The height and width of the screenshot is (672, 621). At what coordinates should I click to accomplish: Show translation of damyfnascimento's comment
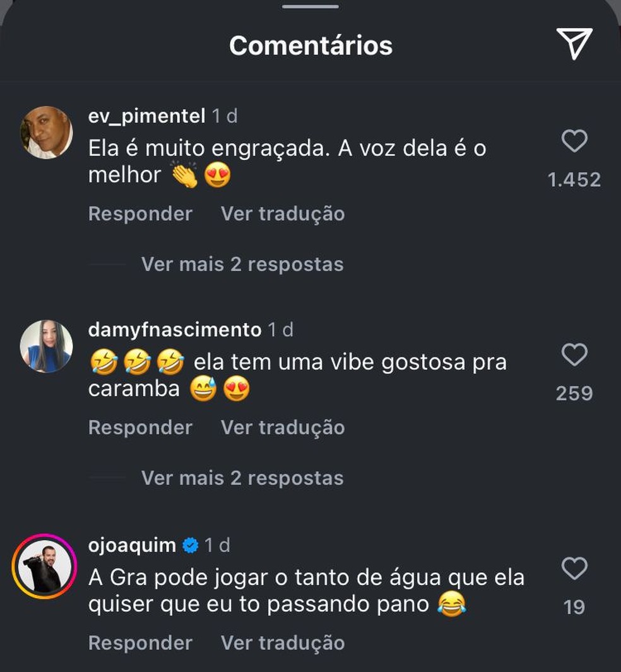pyautogui.click(x=283, y=428)
